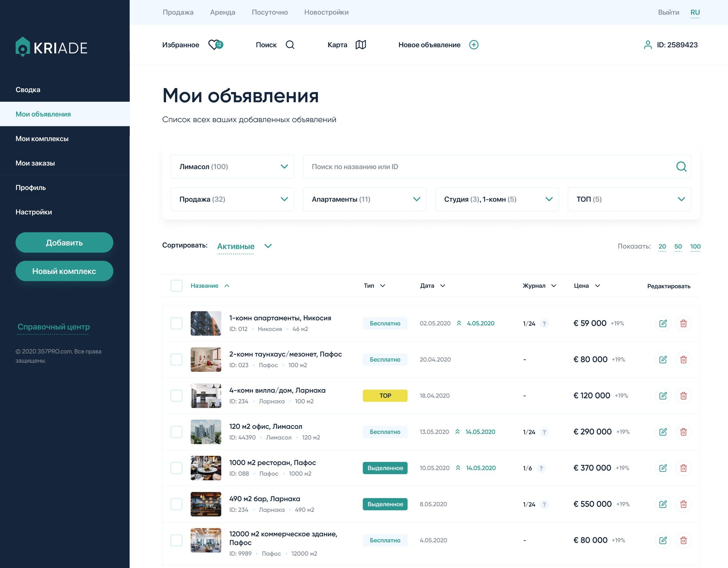728x568 pixels.
Task: Toggle the select-all checkbox in table header
Action: click(176, 286)
